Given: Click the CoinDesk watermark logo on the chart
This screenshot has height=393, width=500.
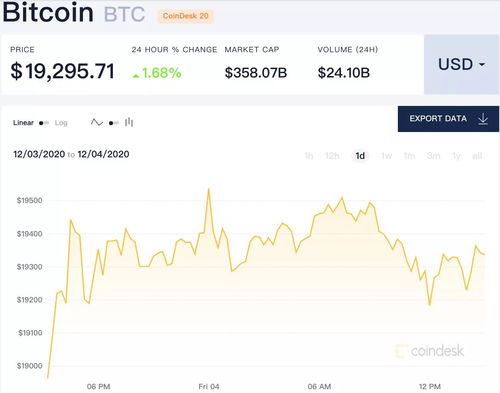Looking at the screenshot, I should click(430, 351).
